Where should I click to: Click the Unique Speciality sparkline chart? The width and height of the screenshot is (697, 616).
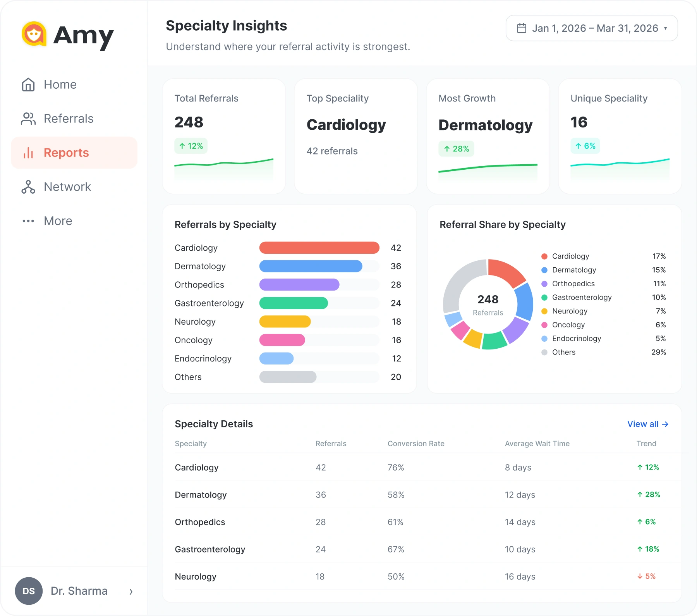click(x=620, y=169)
